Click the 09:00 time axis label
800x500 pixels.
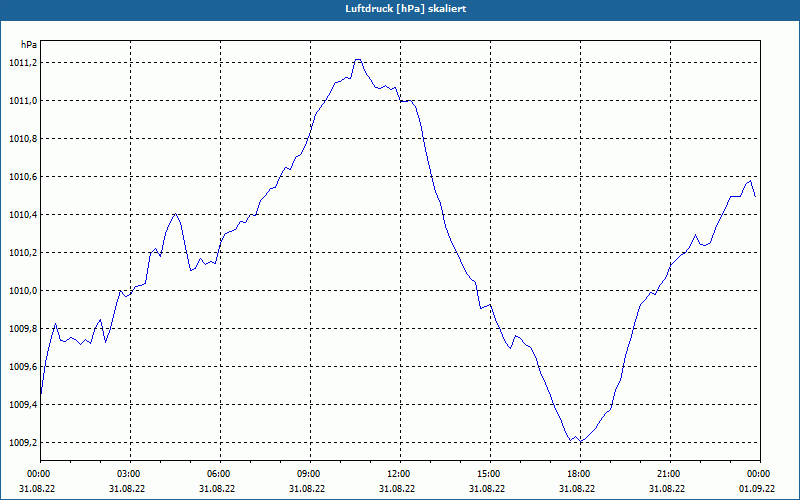click(310, 474)
